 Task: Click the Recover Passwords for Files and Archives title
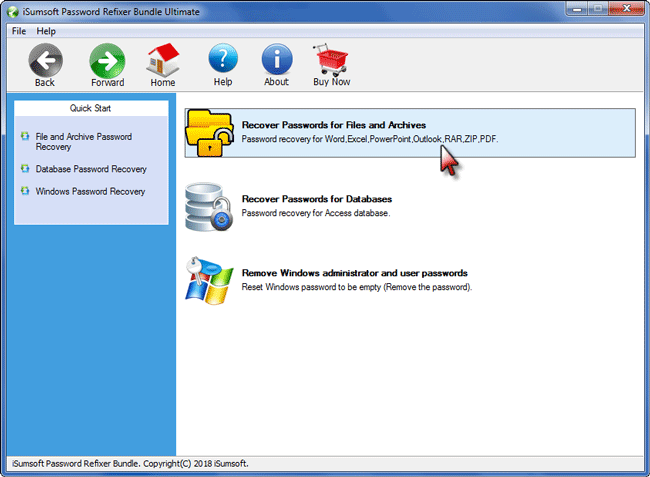(334, 125)
